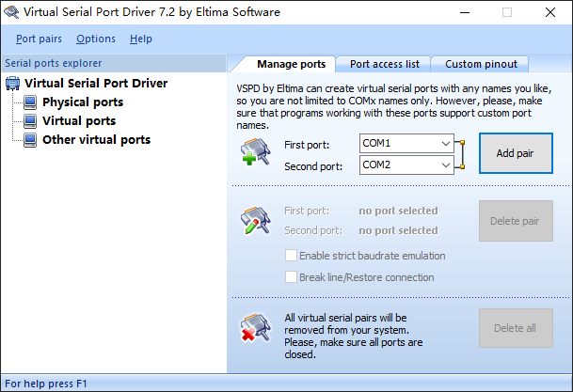Click the Virtual Serial Port Driver root icon

[x=13, y=84]
